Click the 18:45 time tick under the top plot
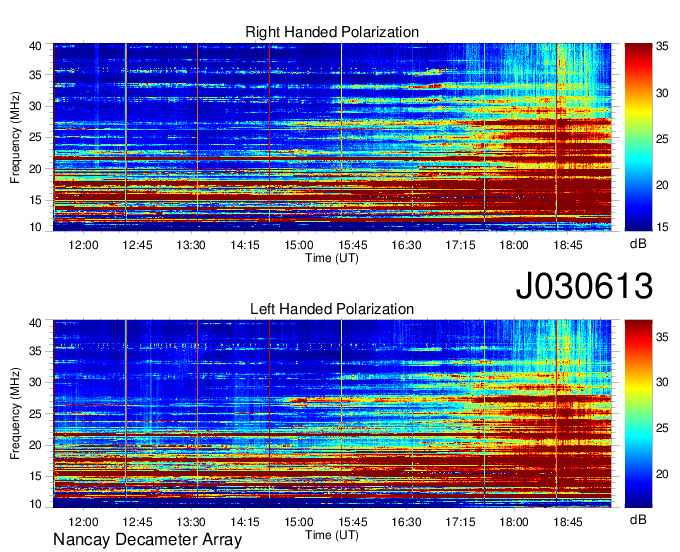This screenshot has width=680, height=552. [x=568, y=245]
